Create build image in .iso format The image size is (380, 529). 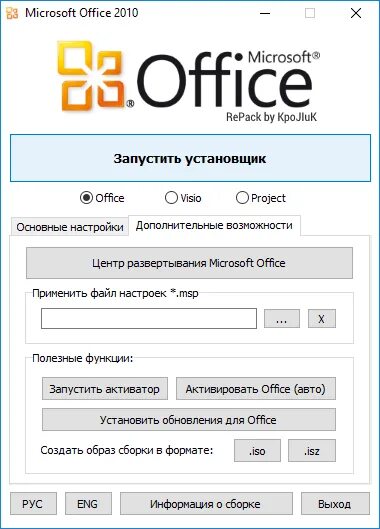[257, 450]
